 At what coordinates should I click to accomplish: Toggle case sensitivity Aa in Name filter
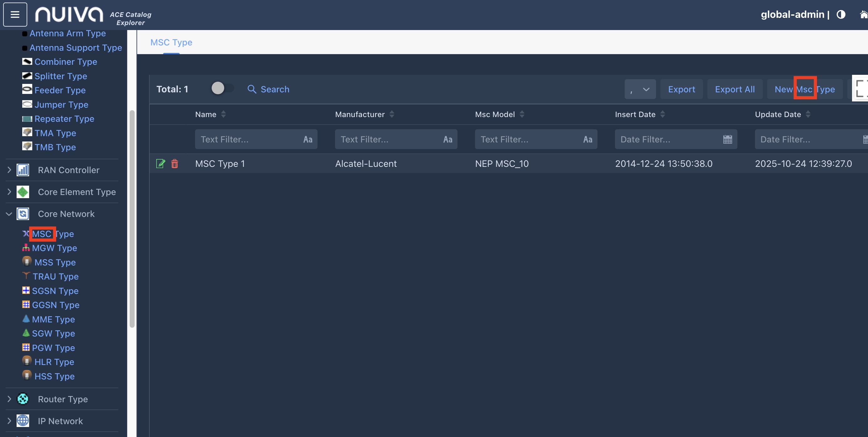click(307, 140)
